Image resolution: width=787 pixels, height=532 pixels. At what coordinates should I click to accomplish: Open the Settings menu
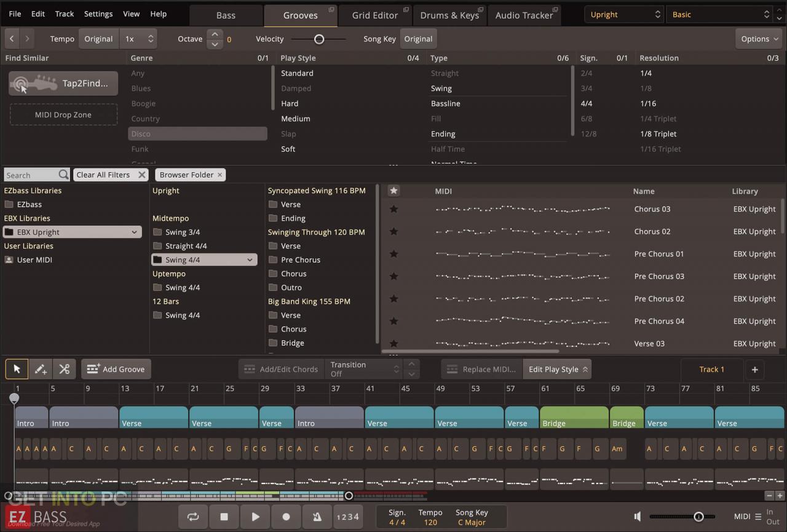[98, 14]
